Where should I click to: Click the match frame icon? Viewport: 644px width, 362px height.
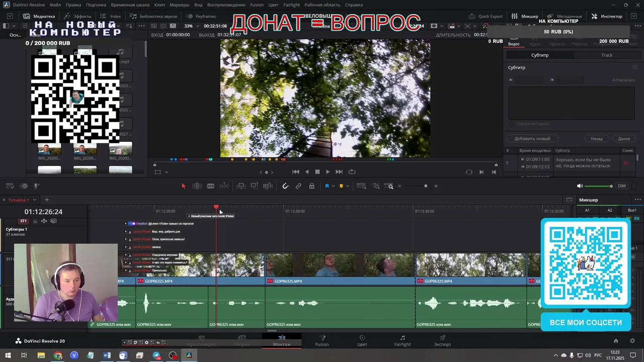point(469,172)
